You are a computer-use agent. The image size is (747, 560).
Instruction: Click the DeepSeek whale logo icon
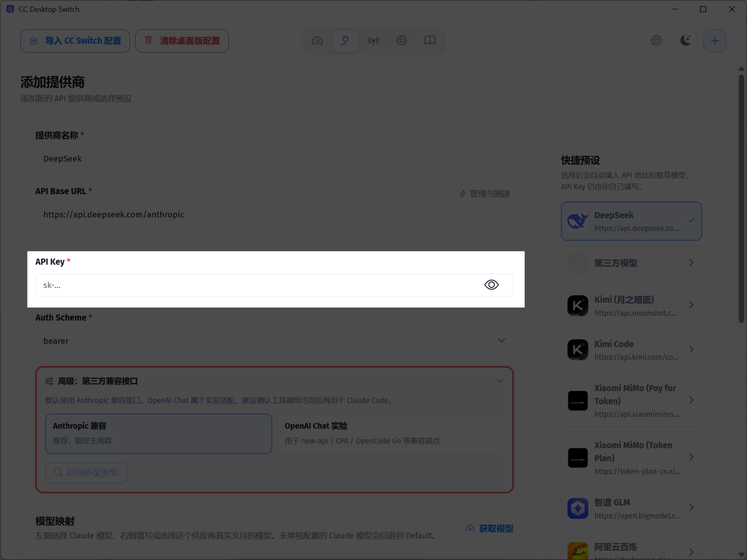tap(578, 221)
